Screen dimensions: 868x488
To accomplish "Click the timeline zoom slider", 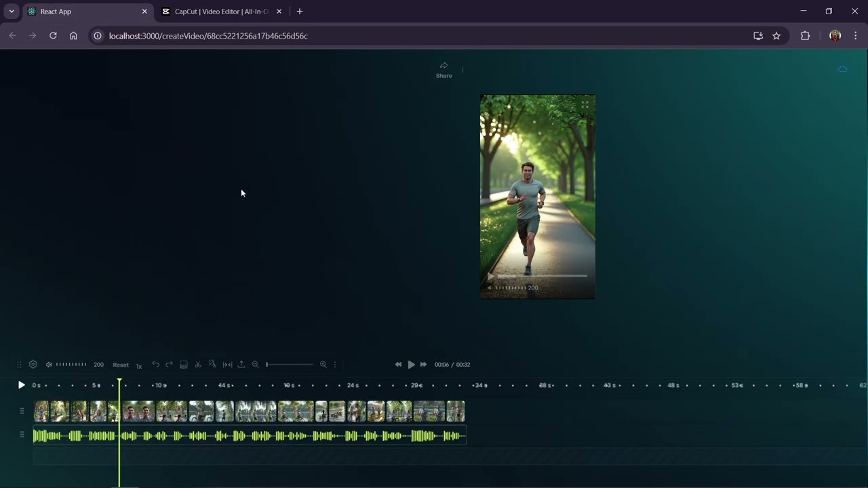I will coord(290,365).
